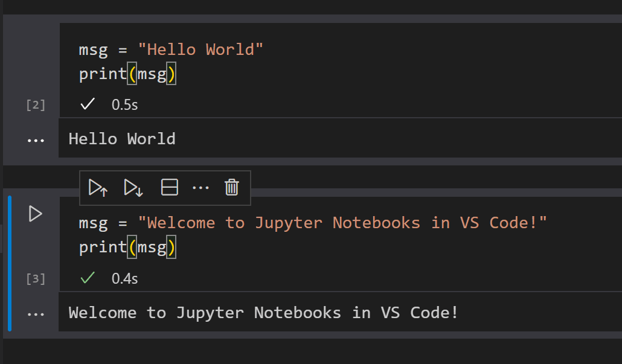Image resolution: width=622 pixels, height=364 pixels.
Task: Click execution count [3] of the second cell
Action: click(x=35, y=278)
